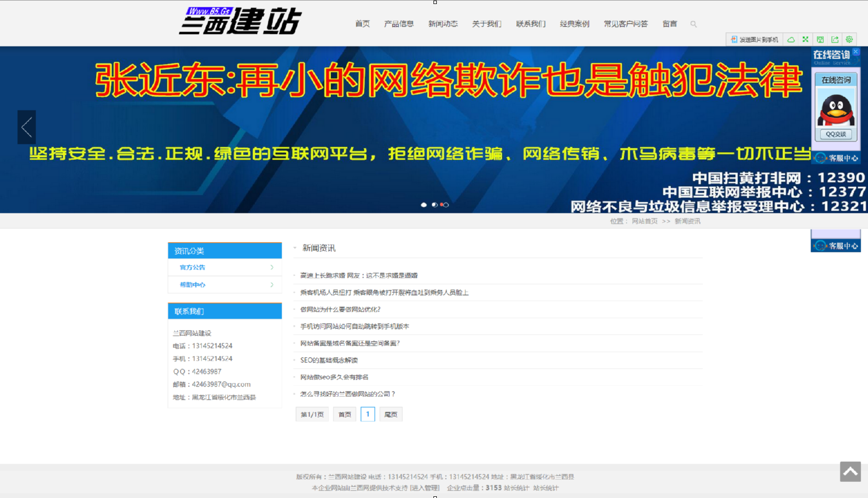Go to previous banner slide arrow
Image resolution: width=868 pixels, height=498 pixels.
pos(26,127)
